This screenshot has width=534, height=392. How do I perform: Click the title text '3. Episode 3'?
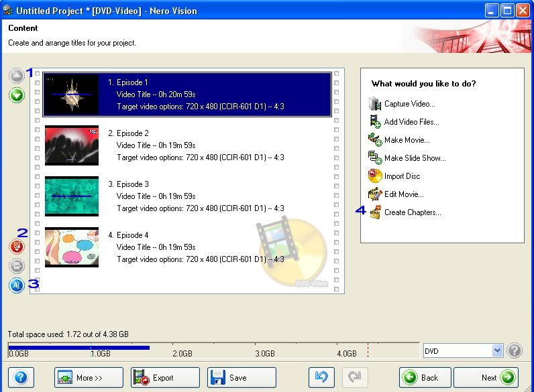click(128, 184)
